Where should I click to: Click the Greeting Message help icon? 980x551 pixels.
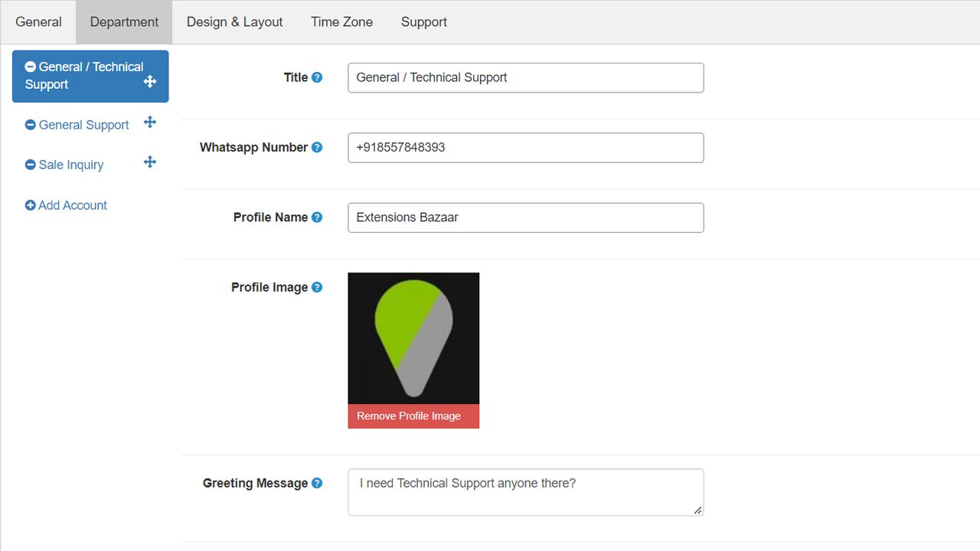pyautogui.click(x=317, y=484)
